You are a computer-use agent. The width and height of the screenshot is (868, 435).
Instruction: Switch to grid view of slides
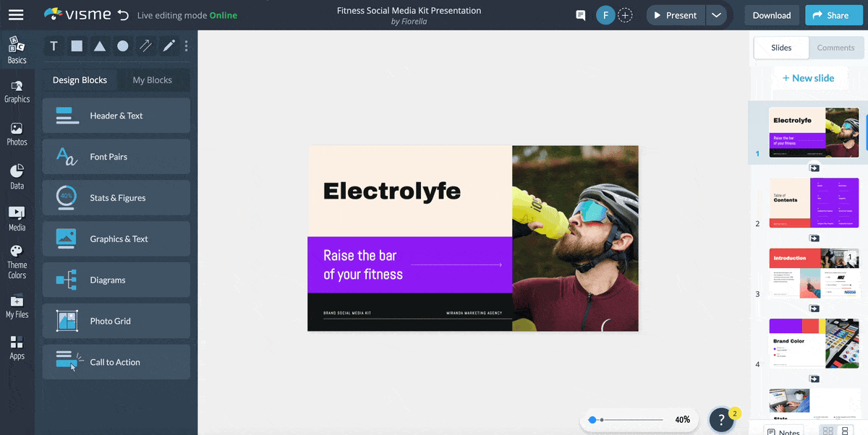(828, 431)
